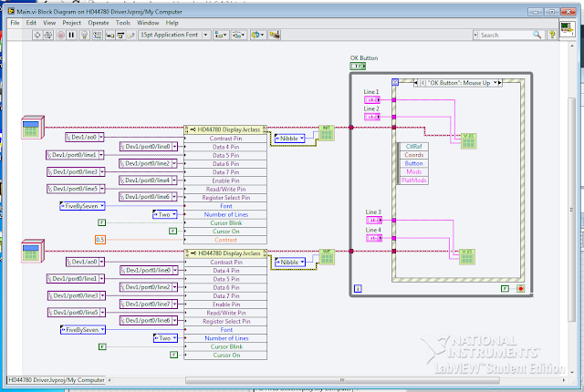584x392 pixels.
Task: Click the Run arrow in the toolbar
Action: coord(36,35)
